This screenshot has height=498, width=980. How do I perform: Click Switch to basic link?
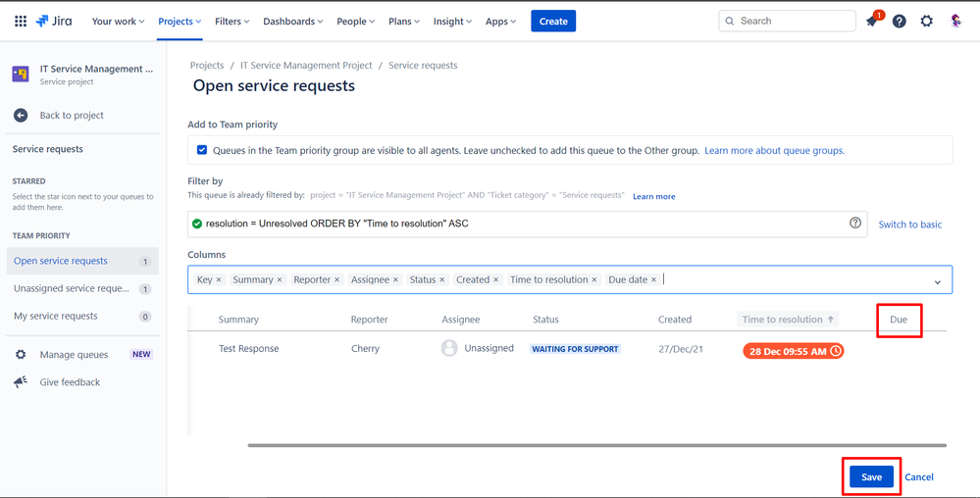click(x=909, y=224)
